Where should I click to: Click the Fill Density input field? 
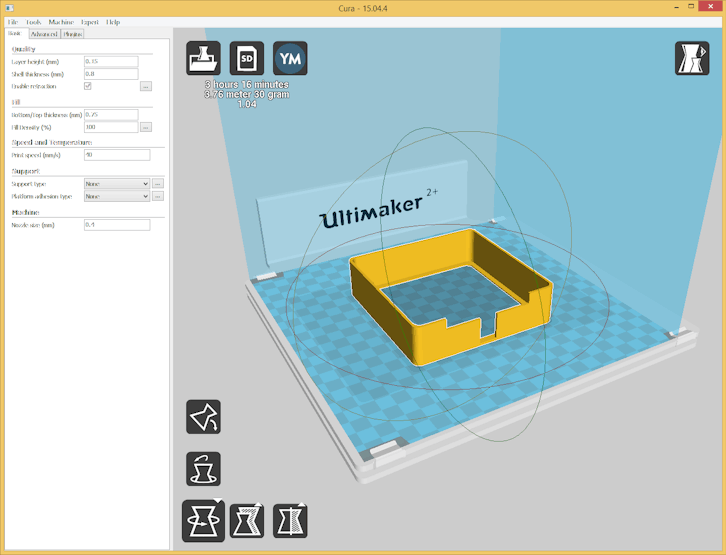point(111,127)
